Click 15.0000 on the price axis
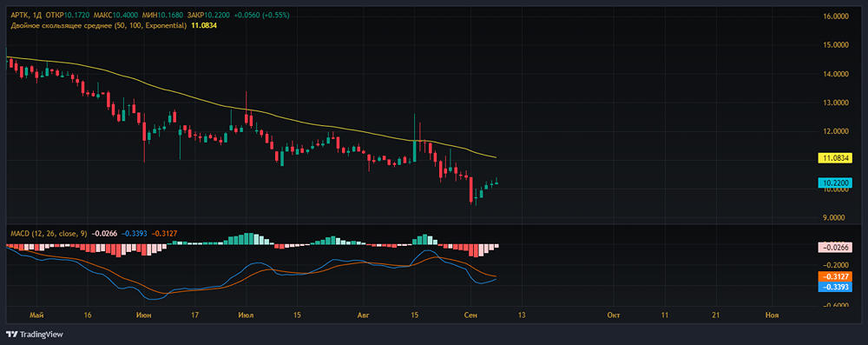The image size is (868, 345). pos(836,45)
